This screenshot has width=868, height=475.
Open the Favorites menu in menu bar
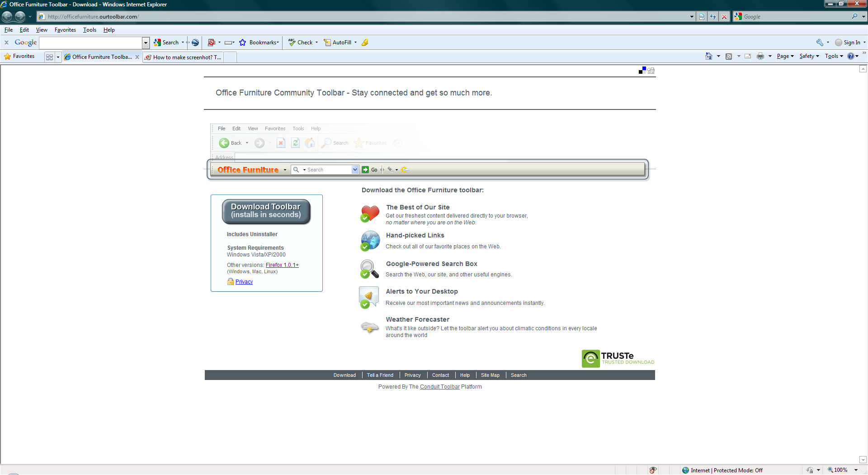65,30
